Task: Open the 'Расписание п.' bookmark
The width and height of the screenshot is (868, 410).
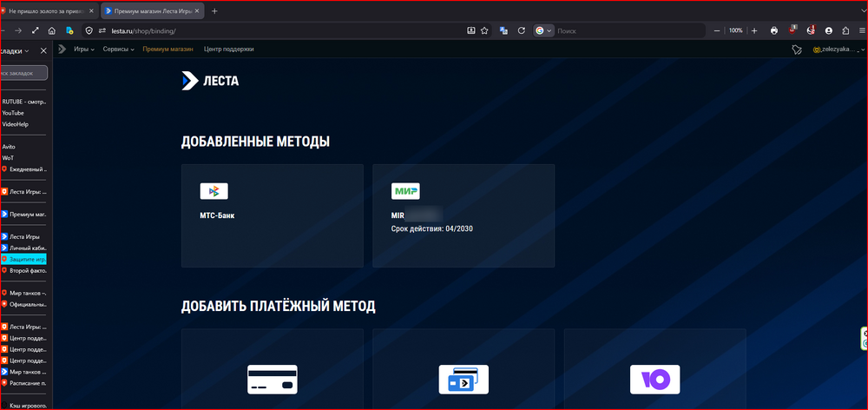Action: coord(23,383)
